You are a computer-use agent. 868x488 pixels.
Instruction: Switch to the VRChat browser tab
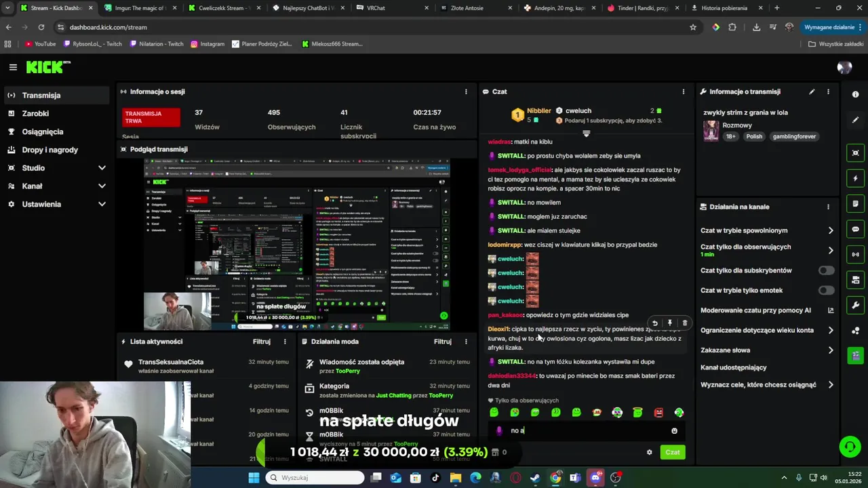392,8
